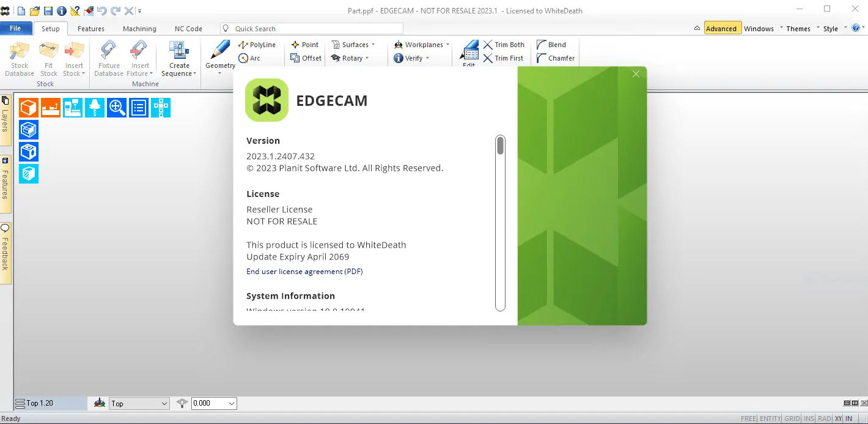Image resolution: width=868 pixels, height=424 pixels.
Task: Click the eraser icon in quick access toolbar
Action: [x=89, y=10]
